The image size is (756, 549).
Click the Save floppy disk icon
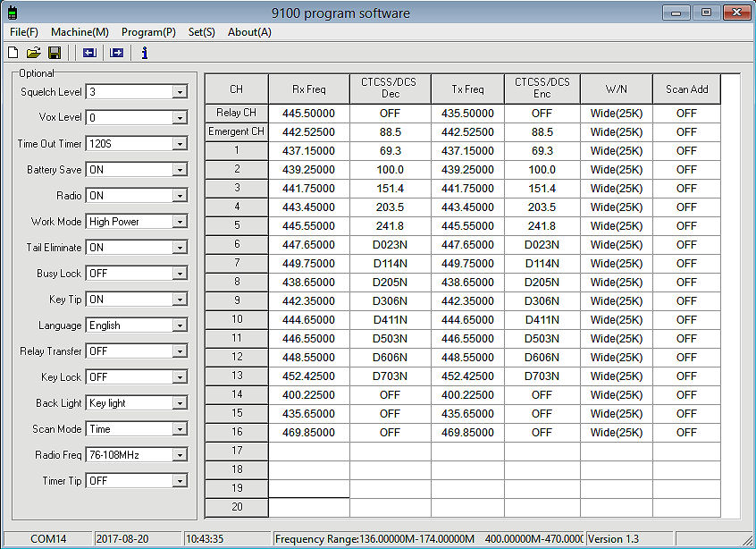55,53
